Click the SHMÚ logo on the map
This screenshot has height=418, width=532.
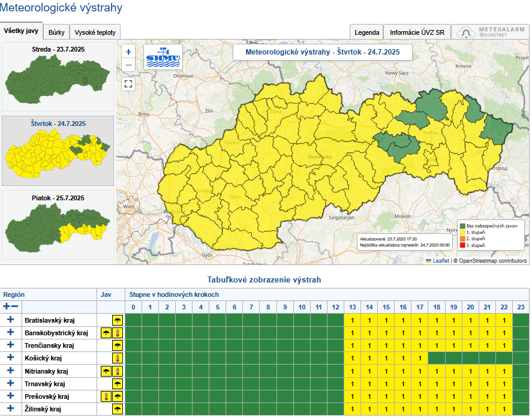coord(163,58)
